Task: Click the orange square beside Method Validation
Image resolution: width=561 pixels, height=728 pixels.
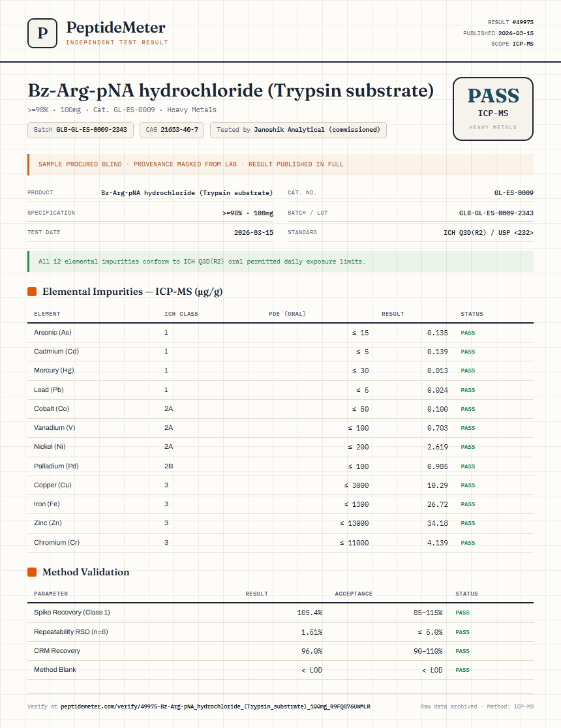Action: click(32, 572)
